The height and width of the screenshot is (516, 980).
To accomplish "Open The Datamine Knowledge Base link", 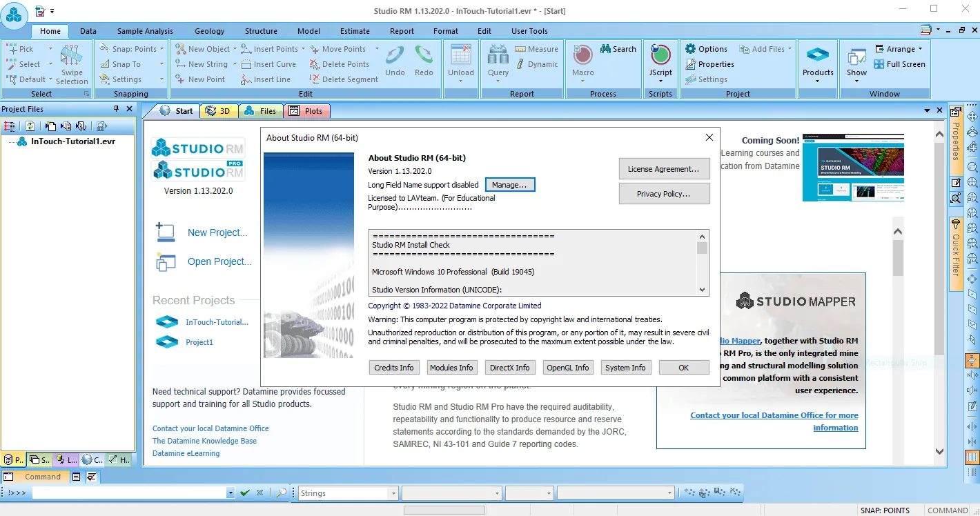I will click(204, 441).
